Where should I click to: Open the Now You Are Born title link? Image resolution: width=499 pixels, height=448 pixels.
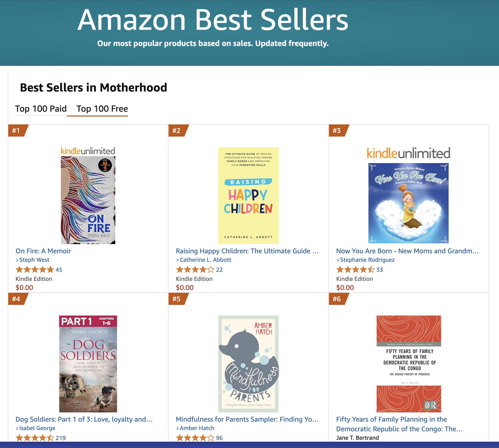[407, 251]
